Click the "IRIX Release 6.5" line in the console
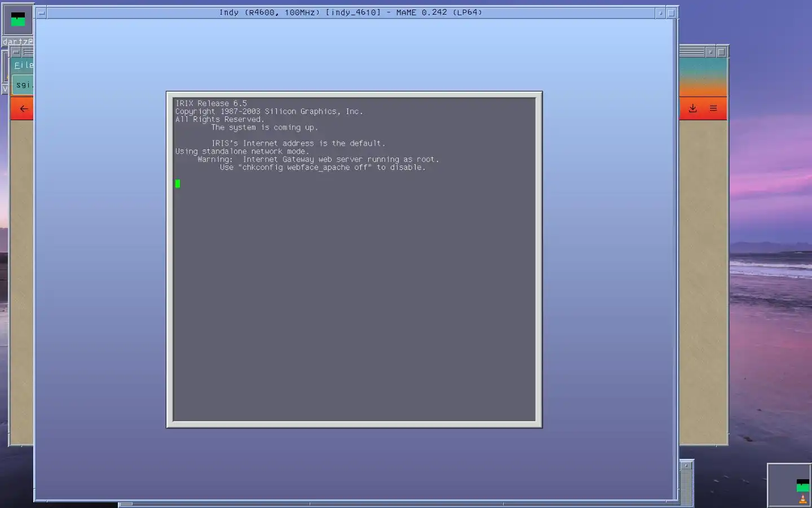812x508 pixels. pos(211,103)
